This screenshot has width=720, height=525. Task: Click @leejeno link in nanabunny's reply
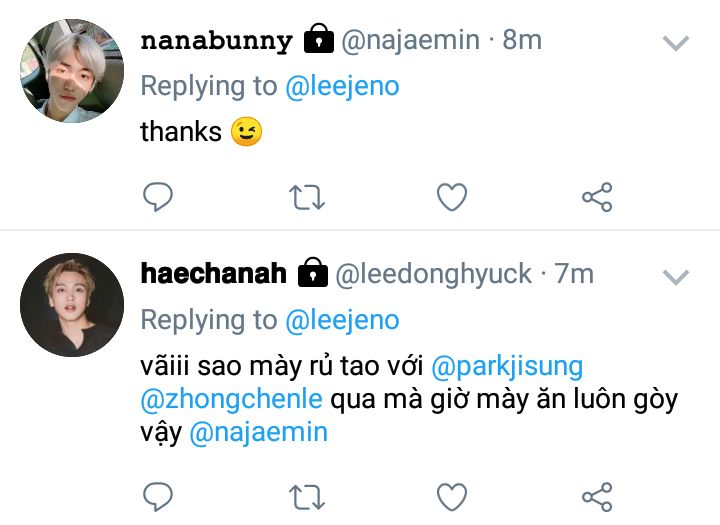[x=342, y=87]
